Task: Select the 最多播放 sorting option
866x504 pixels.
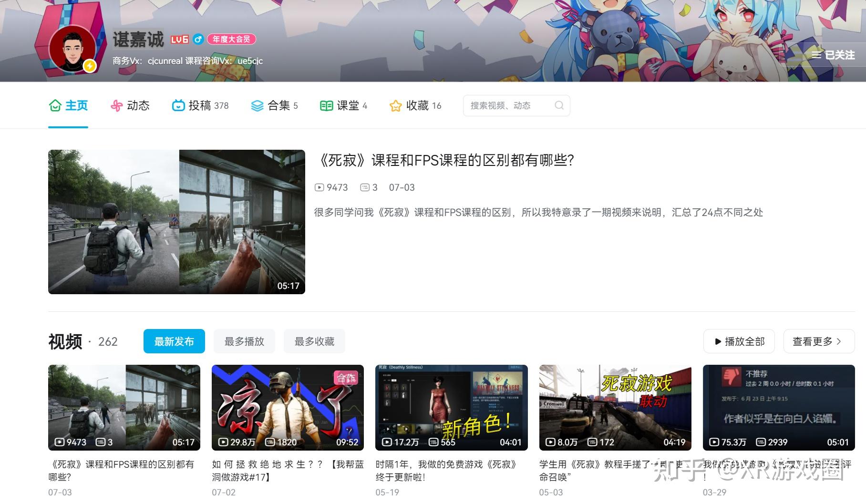Action: click(244, 341)
